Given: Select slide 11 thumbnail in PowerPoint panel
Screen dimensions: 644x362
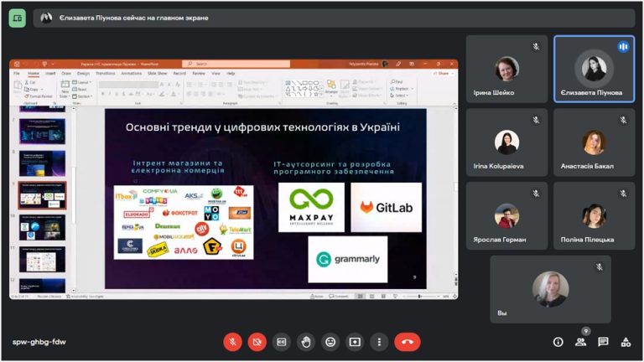Looking at the screenshot, I should click(x=42, y=260).
